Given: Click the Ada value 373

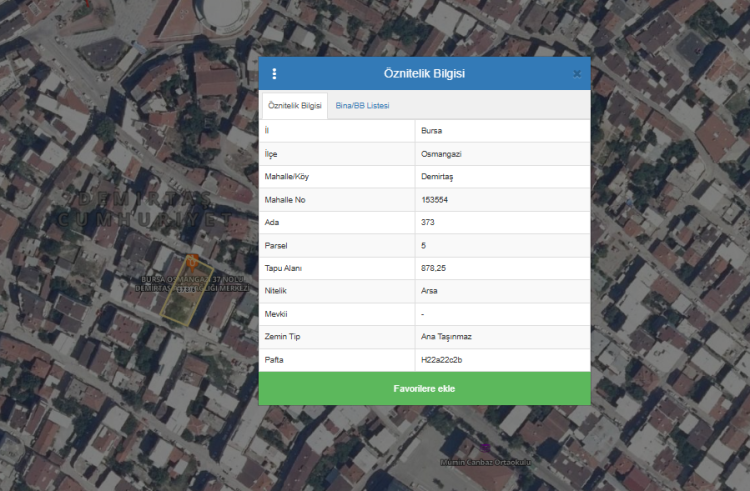Looking at the screenshot, I should click(x=428, y=222).
